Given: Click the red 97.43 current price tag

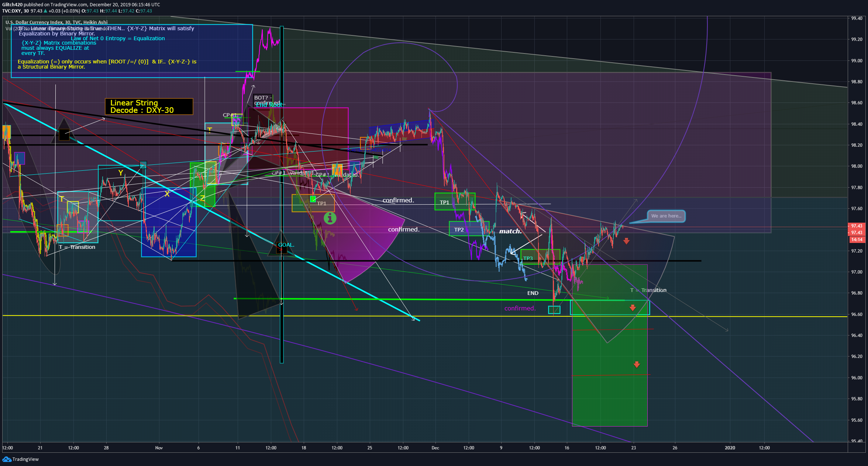Looking at the screenshot, I should pos(857,226).
